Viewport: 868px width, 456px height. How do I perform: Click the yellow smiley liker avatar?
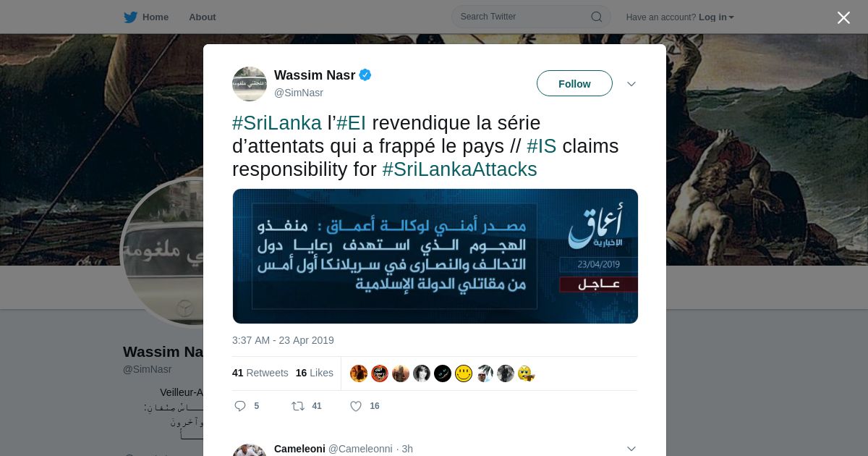(464, 373)
